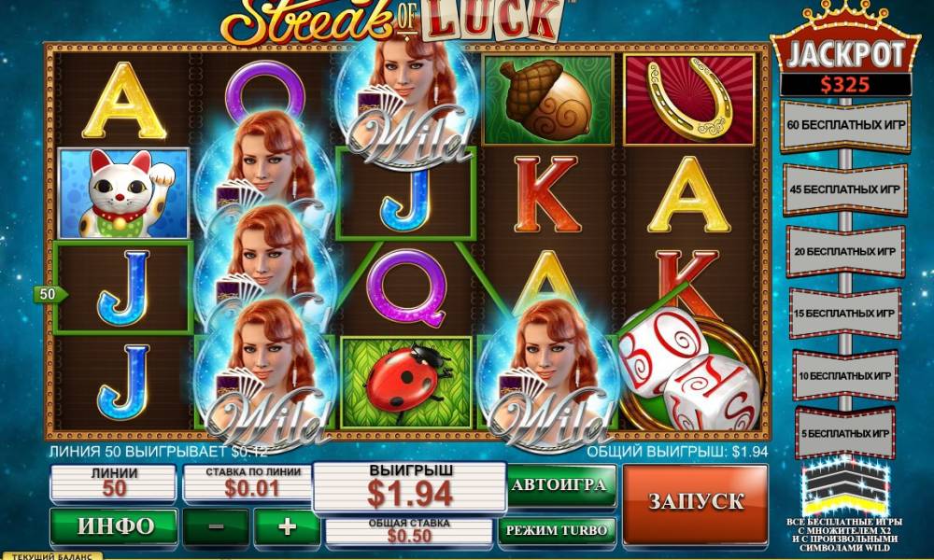The height and width of the screenshot is (560, 934).
Task: Increase bet with plus button
Action: 287,526
